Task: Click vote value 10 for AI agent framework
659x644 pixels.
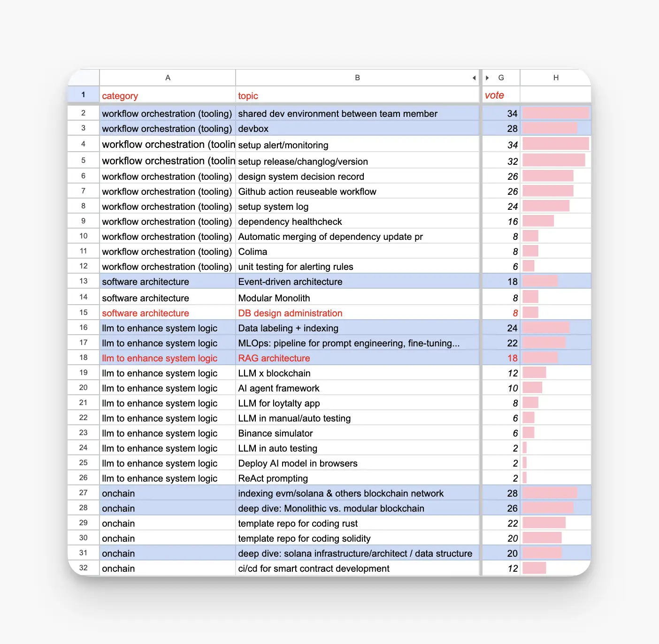Action: coord(501,388)
